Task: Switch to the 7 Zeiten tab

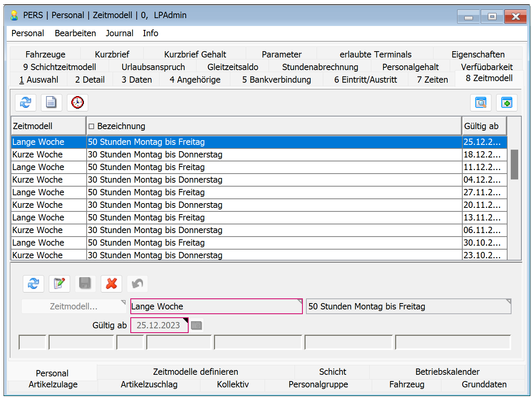Action: pos(432,80)
